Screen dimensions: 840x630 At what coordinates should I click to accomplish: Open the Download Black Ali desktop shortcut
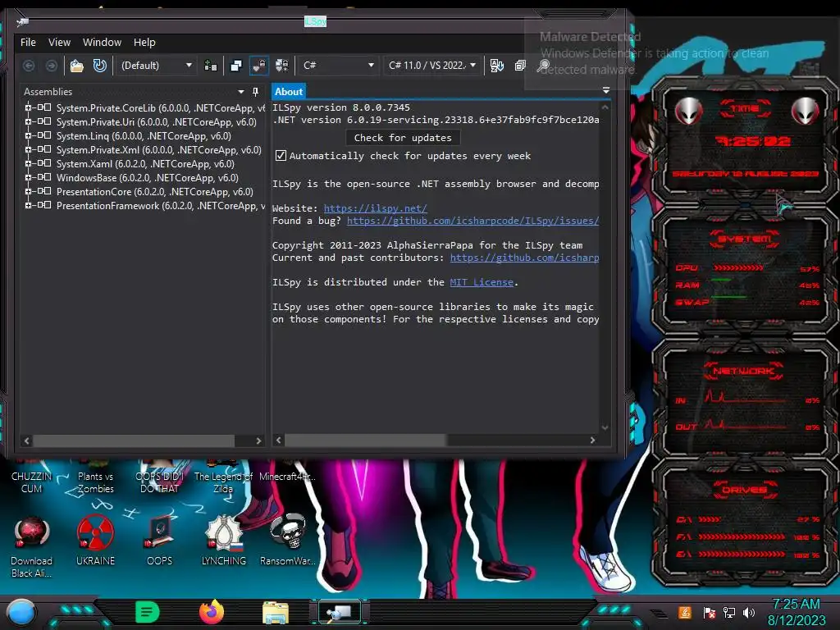click(31, 546)
